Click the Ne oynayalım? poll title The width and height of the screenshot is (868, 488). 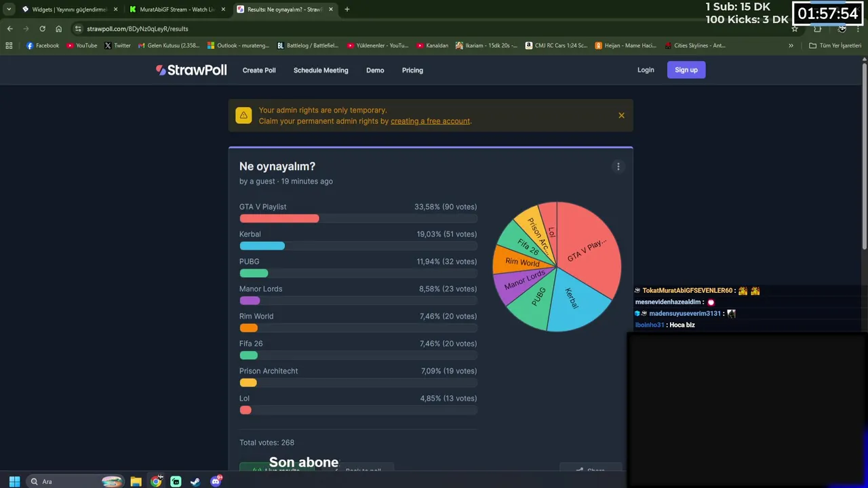pos(277,166)
